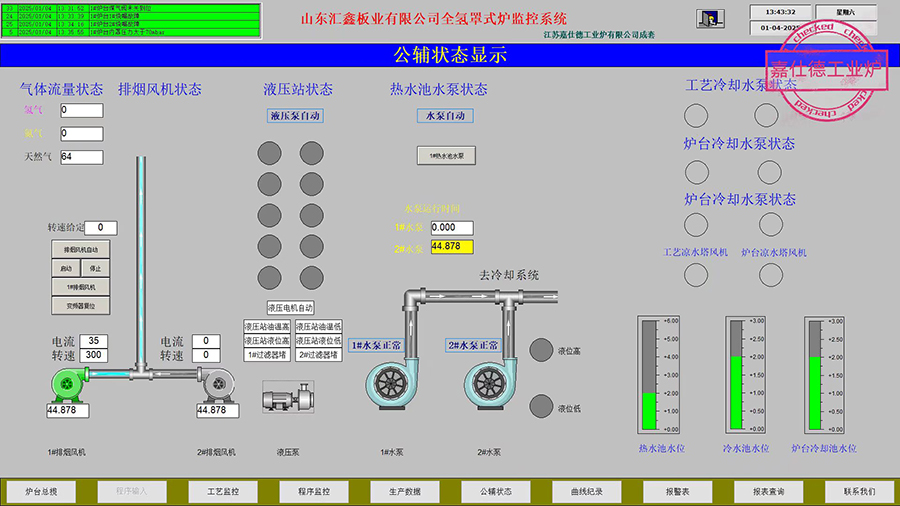900x506 pixels.
Task: Toggle the 水泵自动 pump auto mode
Action: click(445, 116)
